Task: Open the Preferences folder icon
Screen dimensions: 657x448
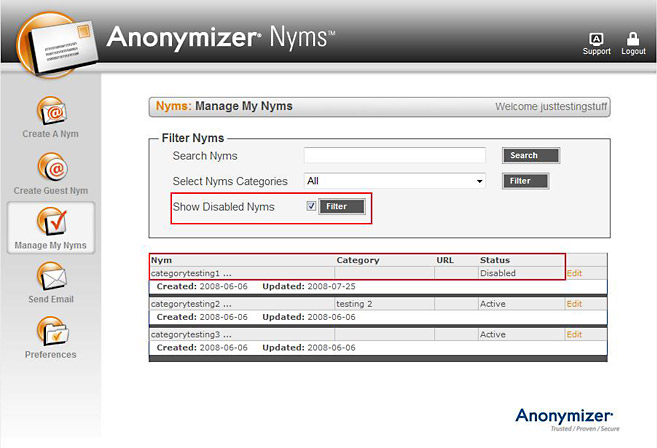Action: click(50, 331)
